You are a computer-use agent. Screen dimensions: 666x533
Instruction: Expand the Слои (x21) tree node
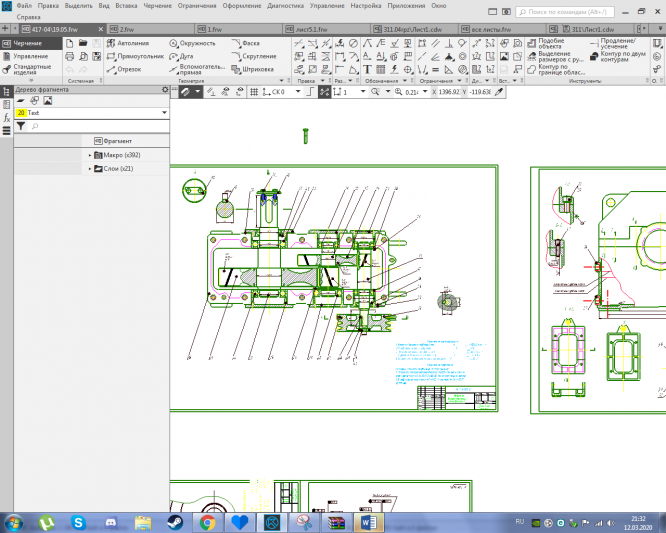click(x=89, y=169)
